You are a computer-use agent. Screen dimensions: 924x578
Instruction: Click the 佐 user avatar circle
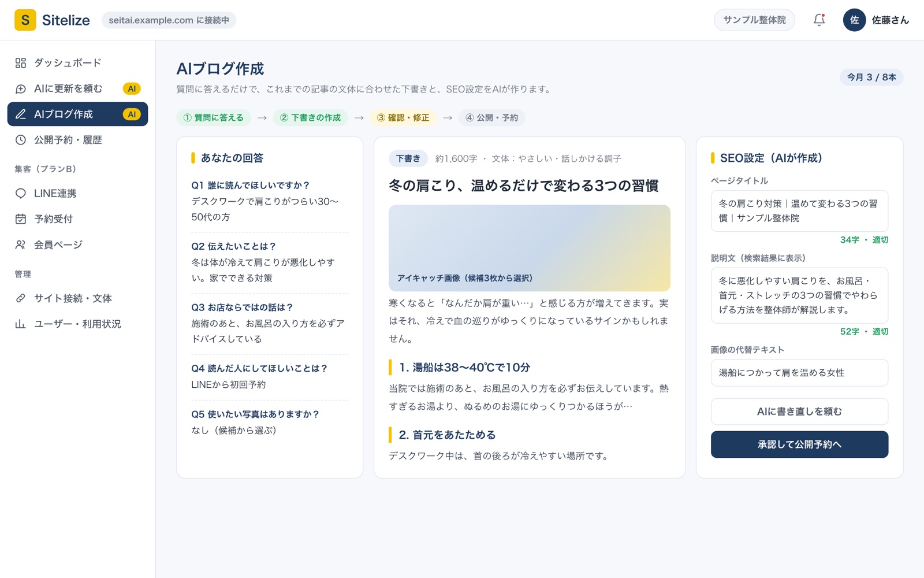[854, 20]
